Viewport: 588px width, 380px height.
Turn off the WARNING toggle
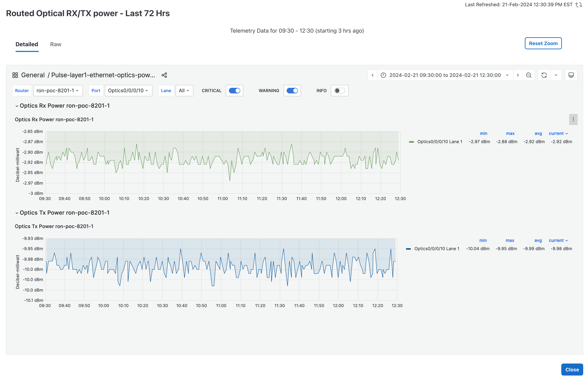292,91
